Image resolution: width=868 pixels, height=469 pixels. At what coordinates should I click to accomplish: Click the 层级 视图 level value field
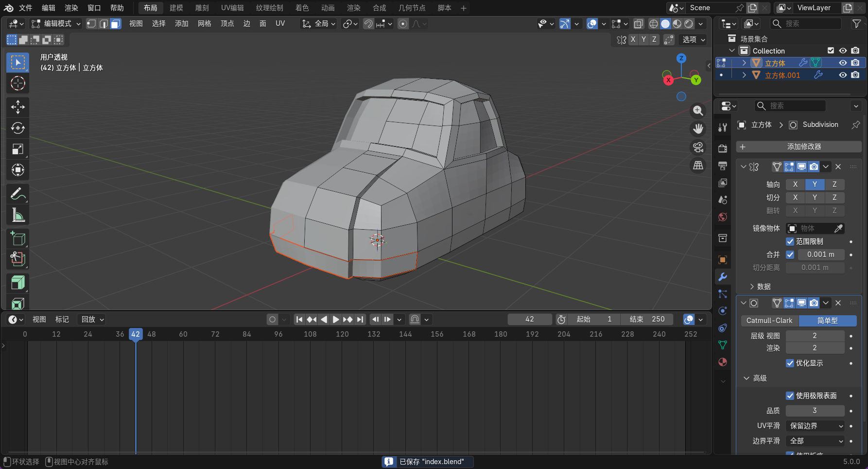[815, 336]
